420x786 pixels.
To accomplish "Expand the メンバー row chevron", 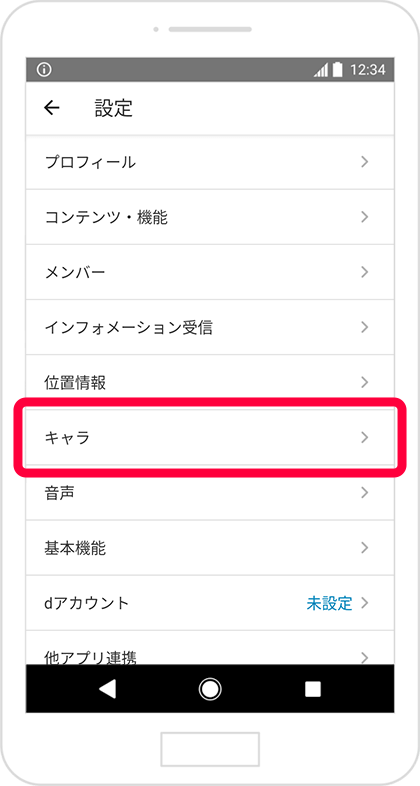I will [x=365, y=272].
